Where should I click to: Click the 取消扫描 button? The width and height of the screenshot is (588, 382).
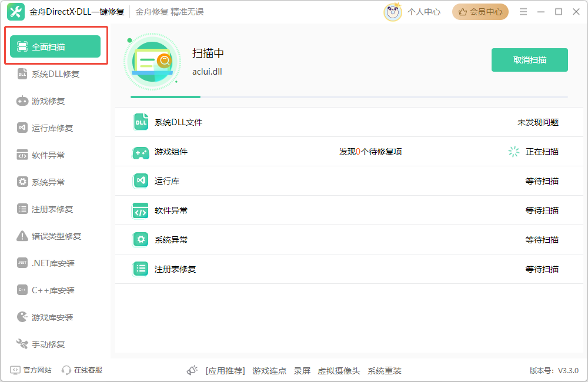coord(530,60)
